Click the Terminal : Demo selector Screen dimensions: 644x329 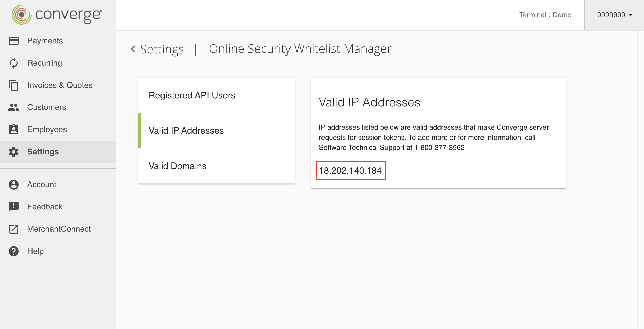pos(545,15)
